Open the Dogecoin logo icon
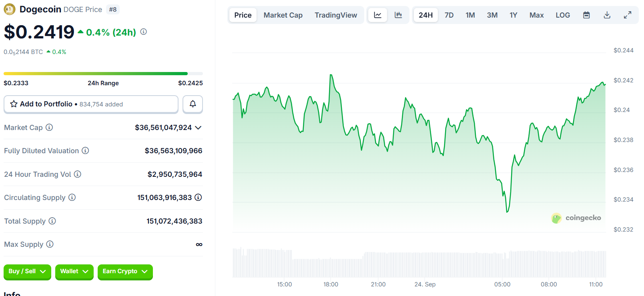This screenshot has height=296, width=644. point(10,9)
